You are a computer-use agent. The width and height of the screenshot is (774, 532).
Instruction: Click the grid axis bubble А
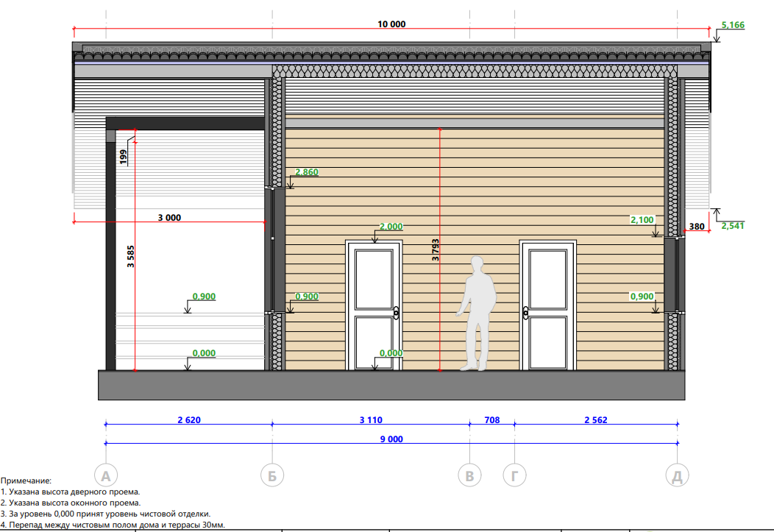107,475
